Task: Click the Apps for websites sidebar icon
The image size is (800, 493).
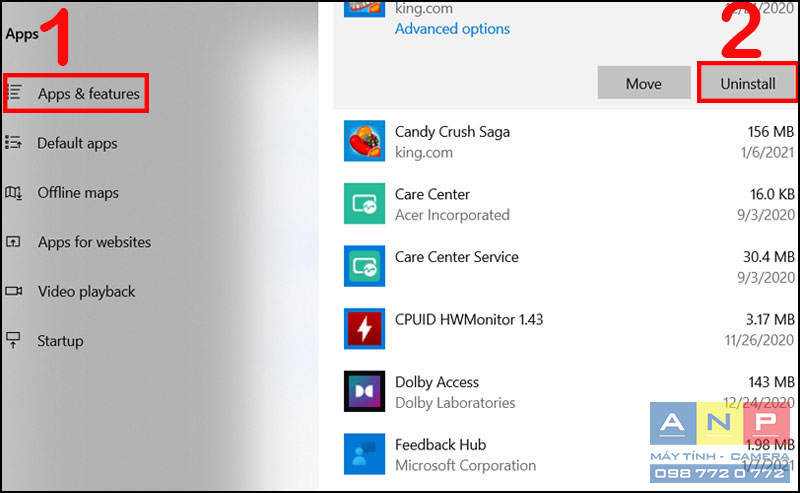Action: 13,241
